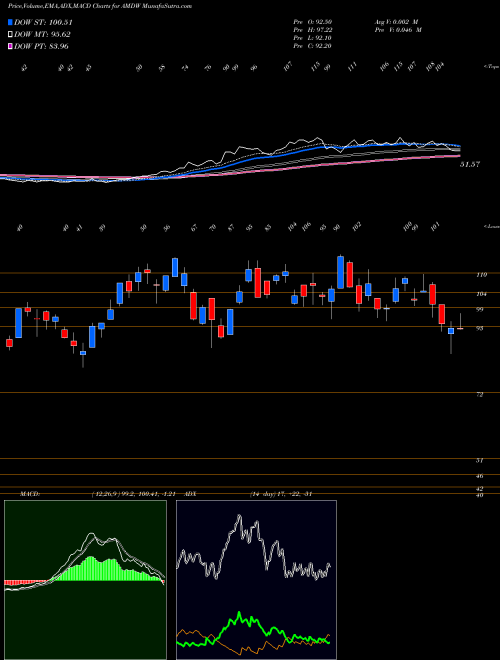Image resolution: width=500 pixels, height=660 pixels.
Task: Click the ADX values '(14 day) 17, -22, -31'
Action: 281,494
